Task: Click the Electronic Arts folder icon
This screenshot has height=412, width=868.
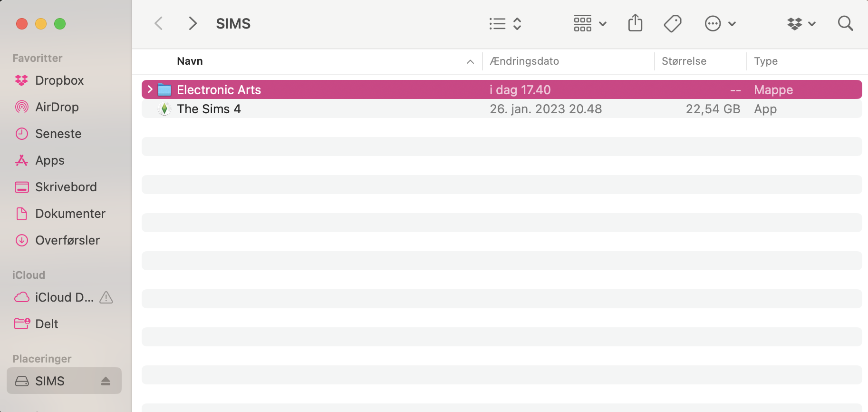Action: [x=164, y=90]
